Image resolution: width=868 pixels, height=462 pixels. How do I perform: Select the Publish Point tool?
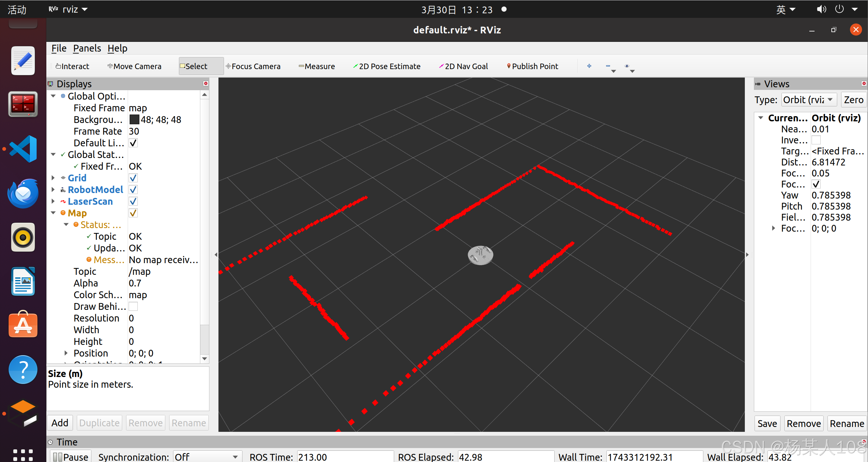533,67
